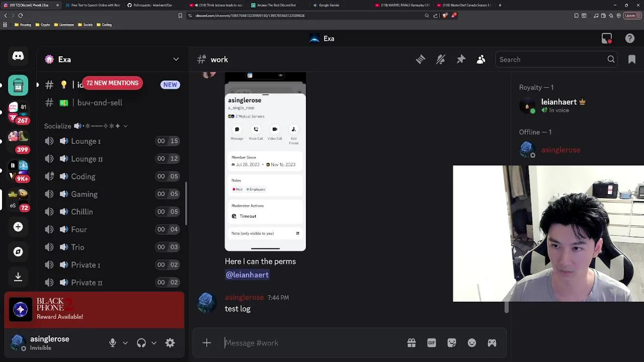Open the Threads icon in channel header
The height and width of the screenshot is (362, 644).
point(421,59)
